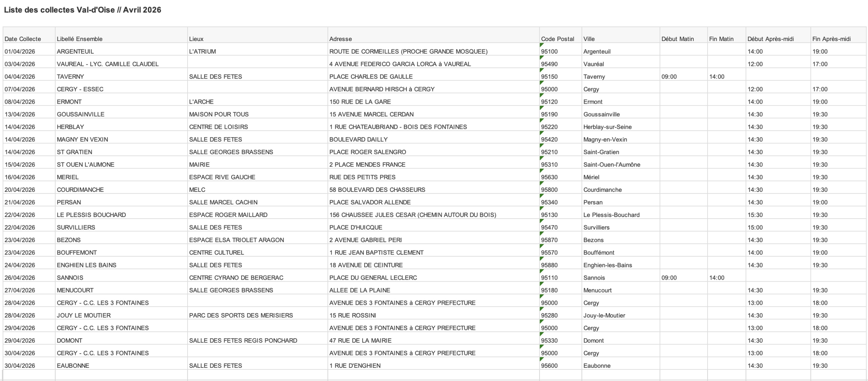Click the 'VAUREAL - LYC. CAMILLE CLAUDEL' cell
Image resolution: width=868 pixels, height=381 pixels.
pos(107,64)
